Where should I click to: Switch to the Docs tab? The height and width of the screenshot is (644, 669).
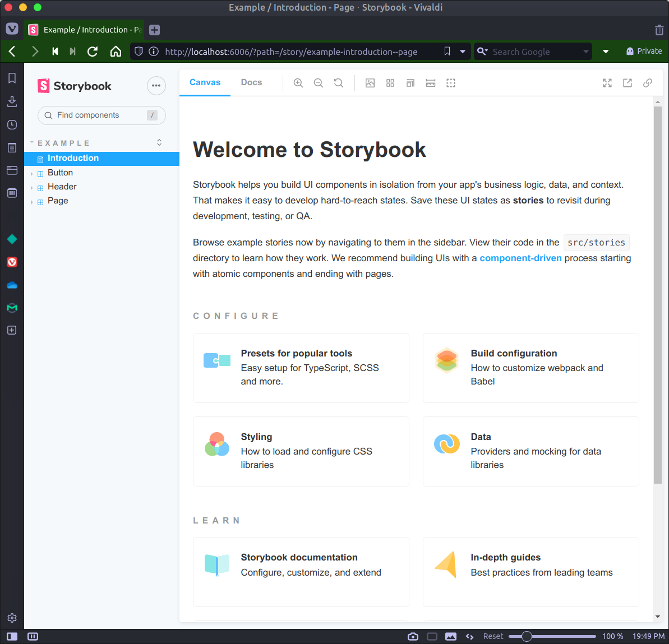[251, 82]
